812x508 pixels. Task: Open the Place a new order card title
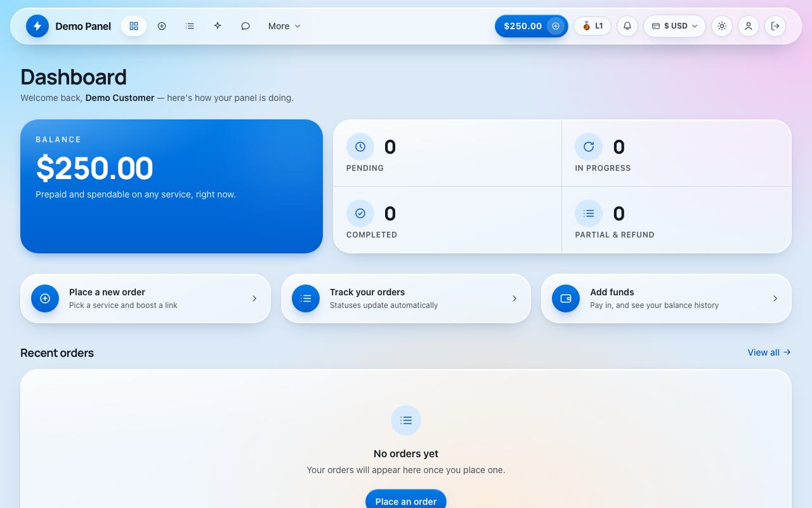point(107,292)
